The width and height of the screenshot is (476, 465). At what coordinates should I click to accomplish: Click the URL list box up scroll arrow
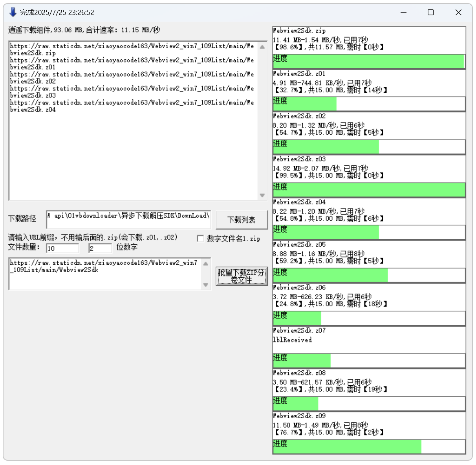[x=262, y=47]
